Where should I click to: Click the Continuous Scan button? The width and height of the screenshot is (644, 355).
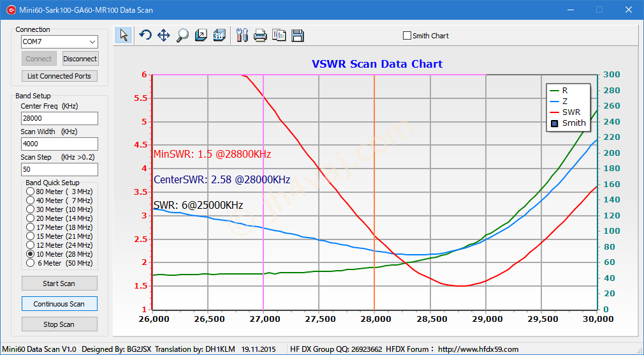[x=59, y=304]
